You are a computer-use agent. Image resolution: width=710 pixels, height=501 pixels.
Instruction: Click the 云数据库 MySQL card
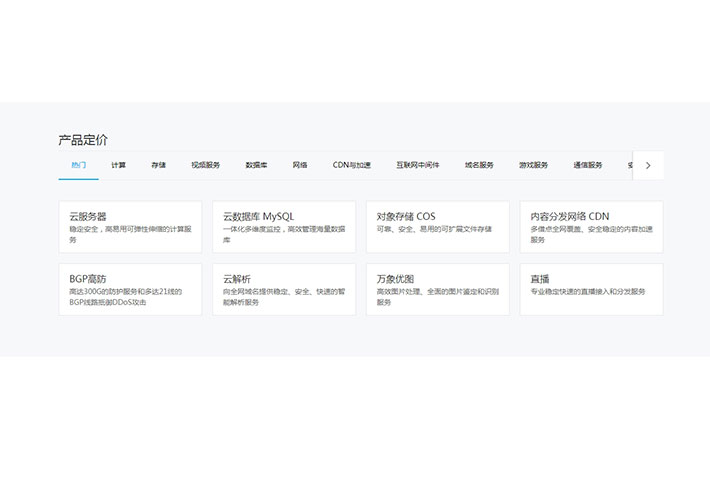284,227
